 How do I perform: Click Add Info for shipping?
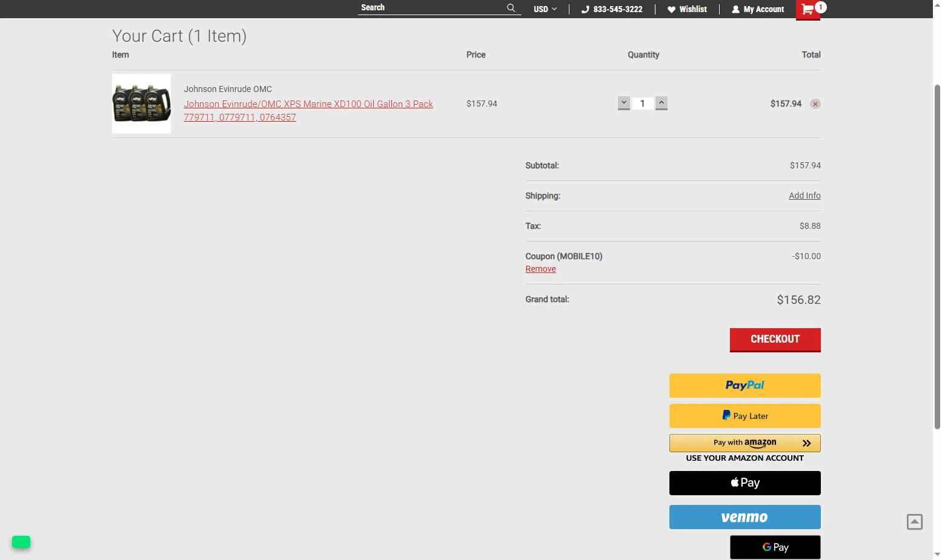804,196
